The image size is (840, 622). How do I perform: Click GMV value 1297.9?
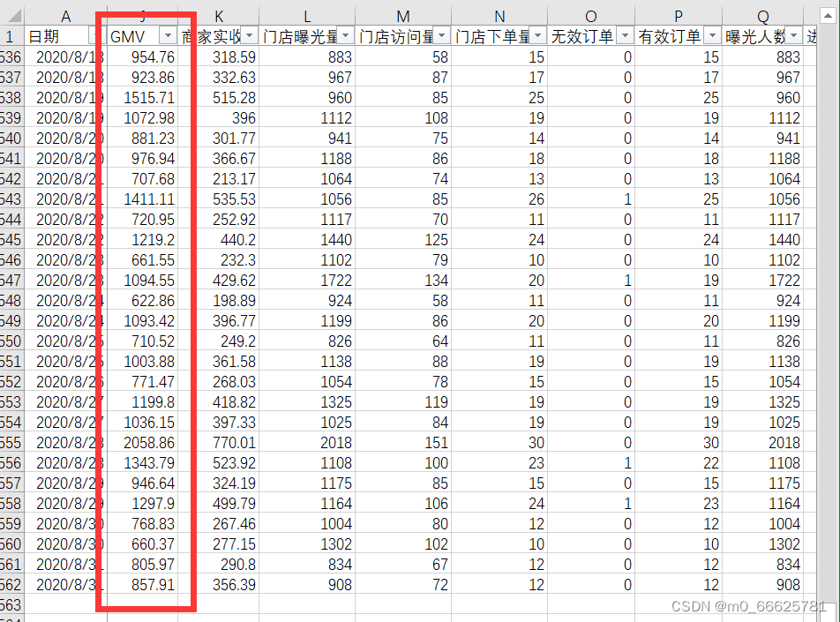coord(154,504)
